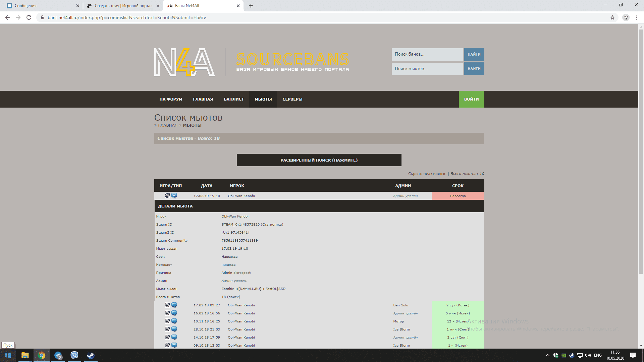
Task: Click the Навсегда duration cell
Action: pos(458,196)
